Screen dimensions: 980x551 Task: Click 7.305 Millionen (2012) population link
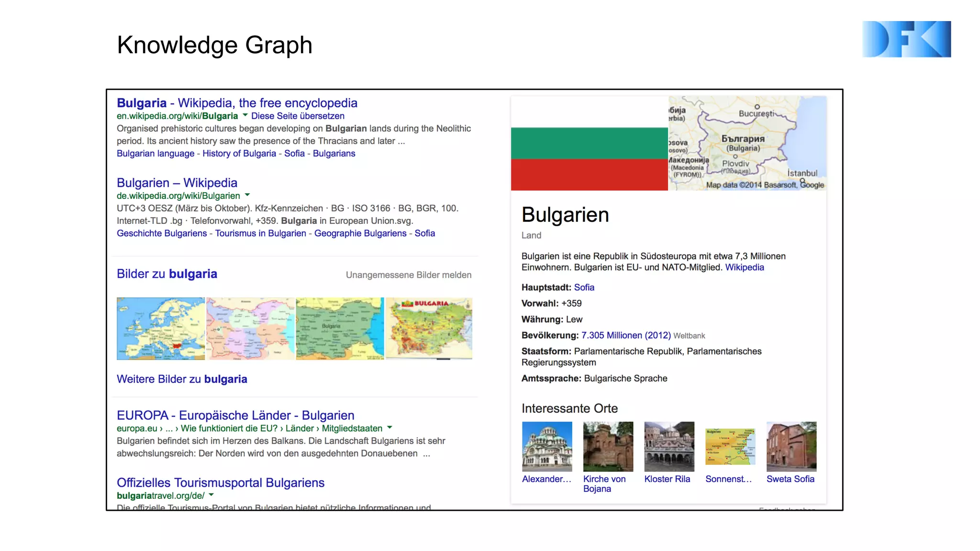point(626,335)
